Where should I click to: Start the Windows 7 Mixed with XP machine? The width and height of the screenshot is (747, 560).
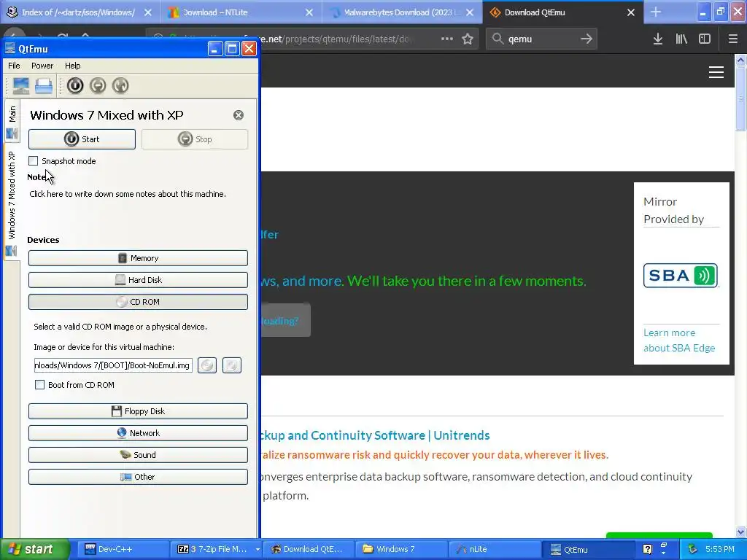tap(82, 139)
